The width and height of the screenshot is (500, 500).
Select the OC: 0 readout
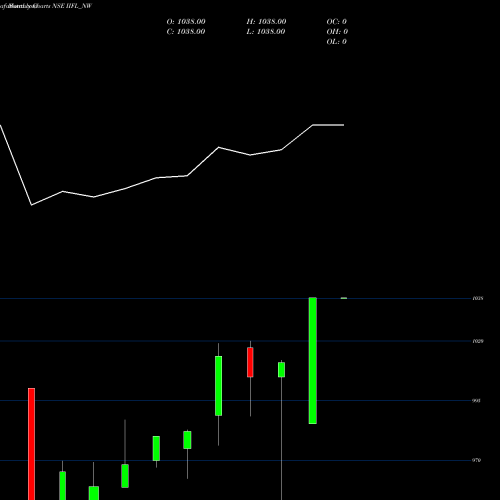point(337,22)
